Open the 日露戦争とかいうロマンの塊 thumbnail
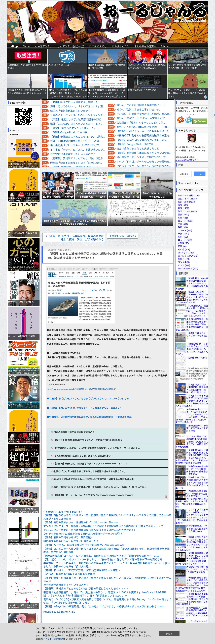The width and height of the screenshot is (215, 644). point(148,86)
